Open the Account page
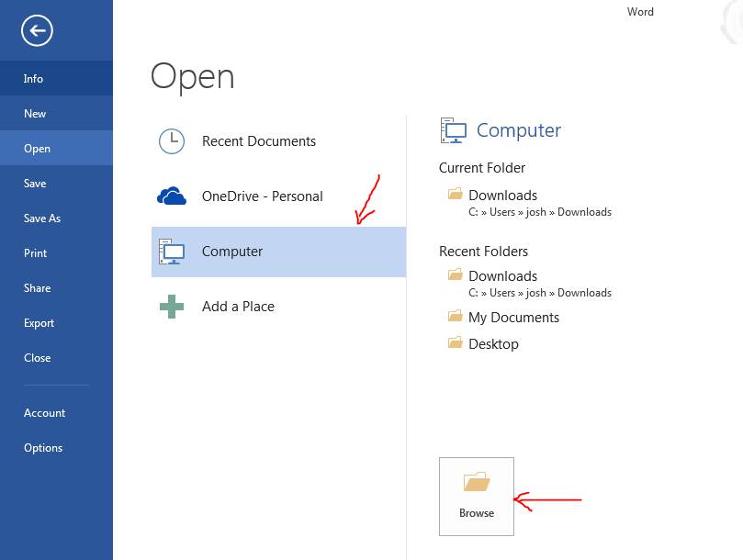This screenshot has height=560, width=743. (x=56, y=413)
